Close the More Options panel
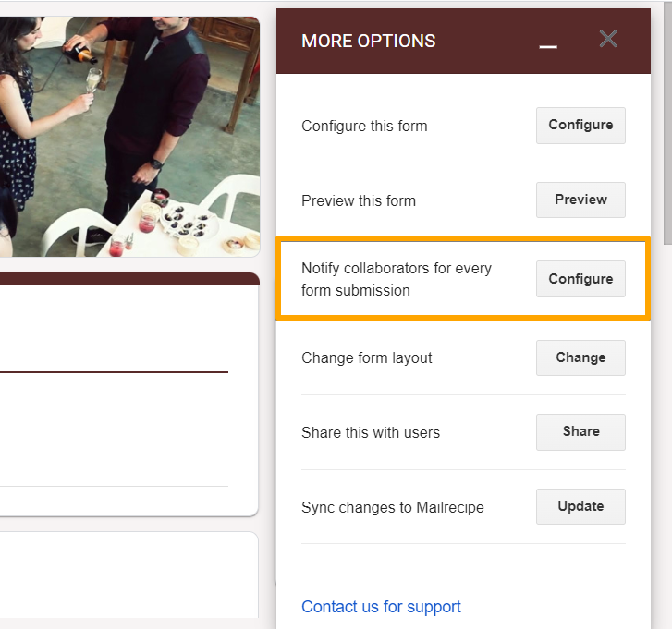This screenshot has width=672, height=629. coord(608,39)
